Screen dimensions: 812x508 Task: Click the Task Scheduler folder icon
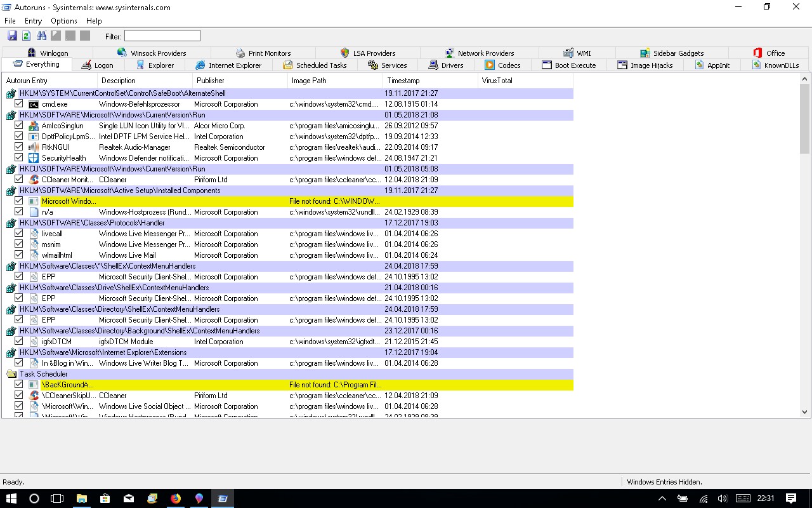tap(11, 374)
